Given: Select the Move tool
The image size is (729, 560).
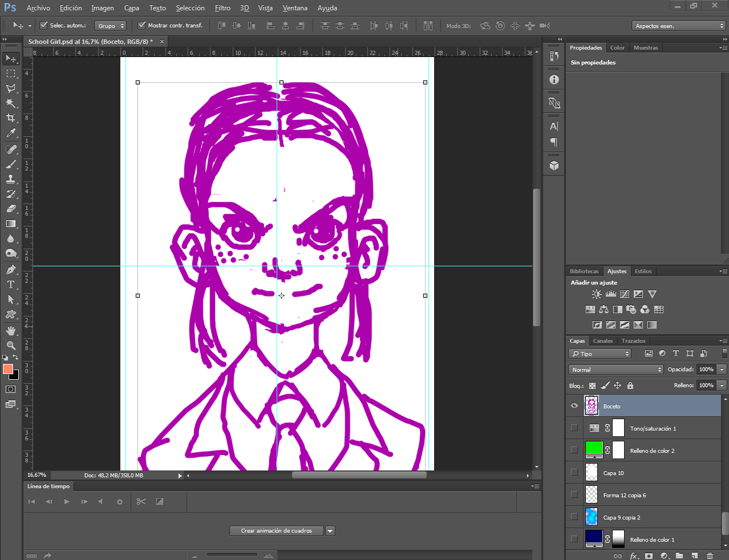Looking at the screenshot, I should pos(11,59).
